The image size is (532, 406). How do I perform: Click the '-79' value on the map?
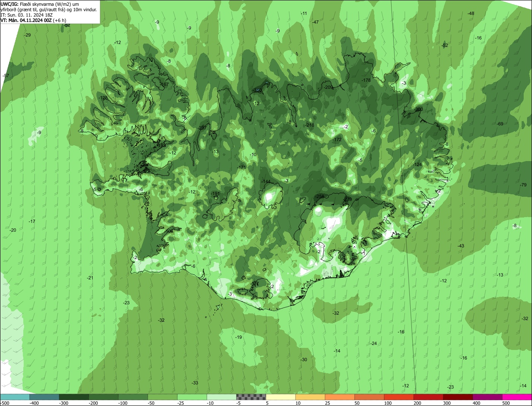click(523, 184)
